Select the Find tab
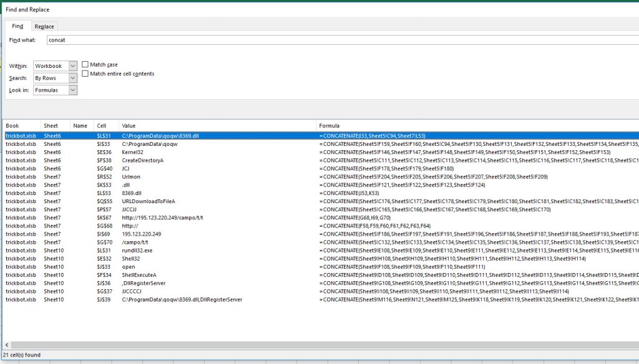Viewport: 639px width, 364px height. (x=17, y=26)
